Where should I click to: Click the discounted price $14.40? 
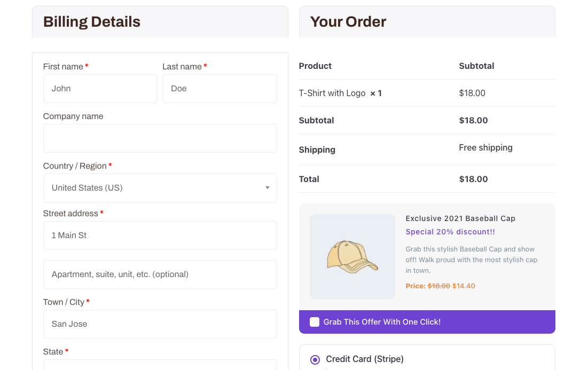[x=464, y=286]
